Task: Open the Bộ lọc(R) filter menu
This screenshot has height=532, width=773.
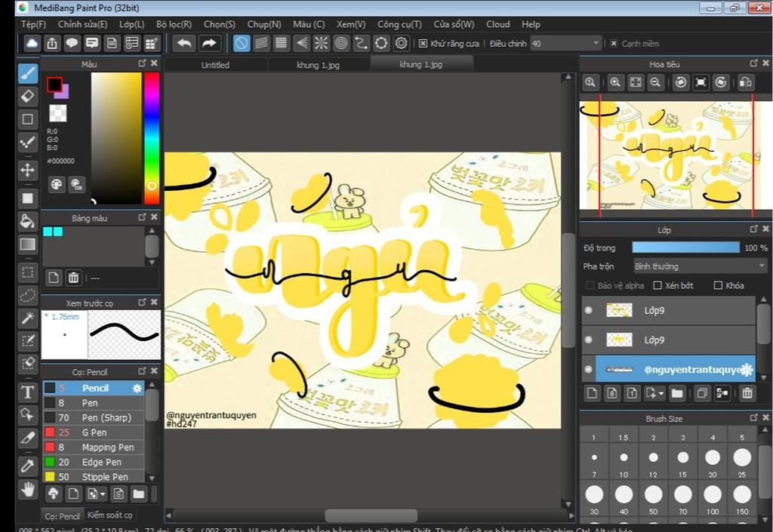Action: click(174, 24)
